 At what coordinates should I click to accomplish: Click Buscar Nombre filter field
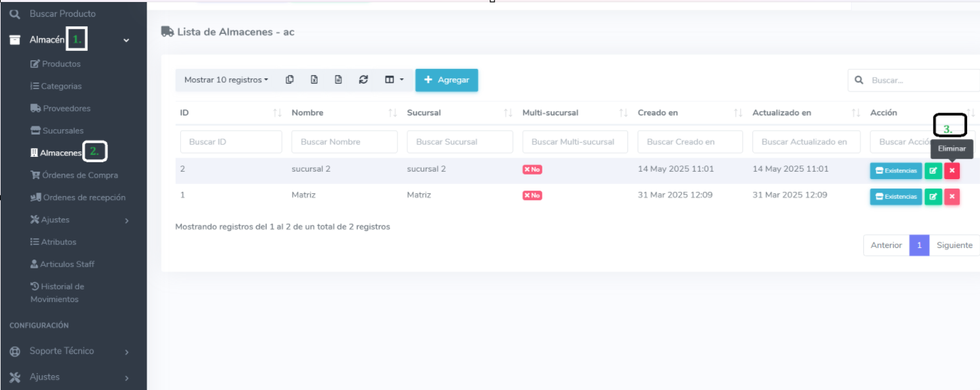pyautogui.click(x=344, y=142)
